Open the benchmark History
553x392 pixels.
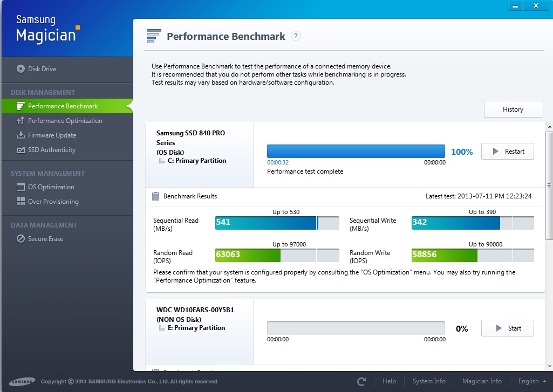tap(513, 109)
